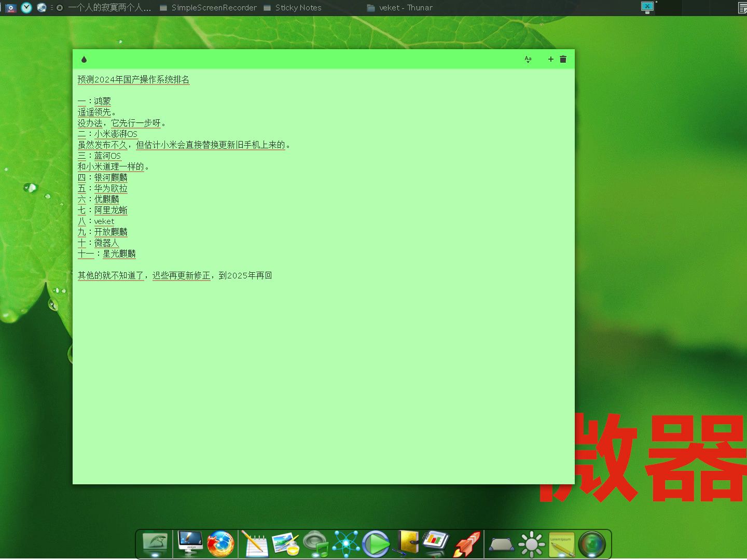Launch the music speaker app in dock
The height and width of the screenshot is (560, 747).
point(316,544)
